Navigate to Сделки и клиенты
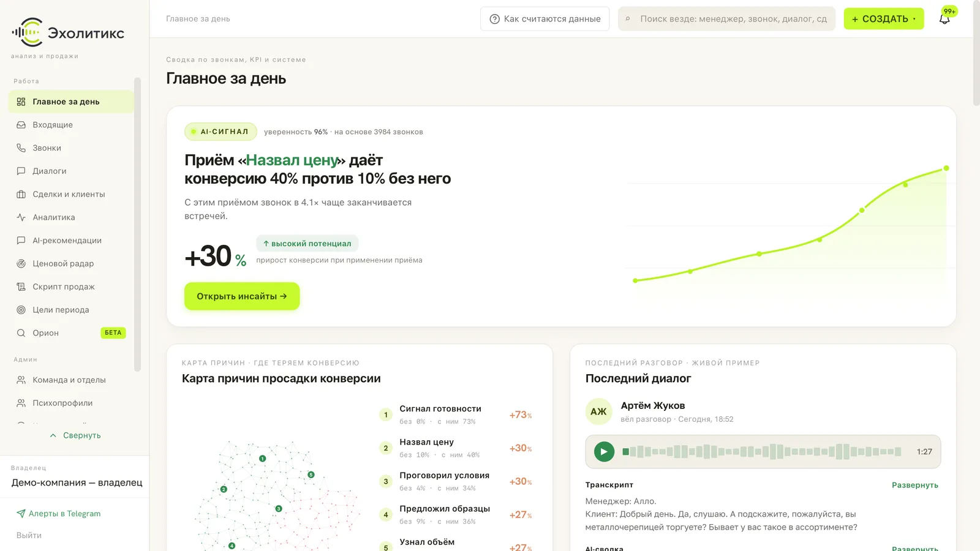 71,194
